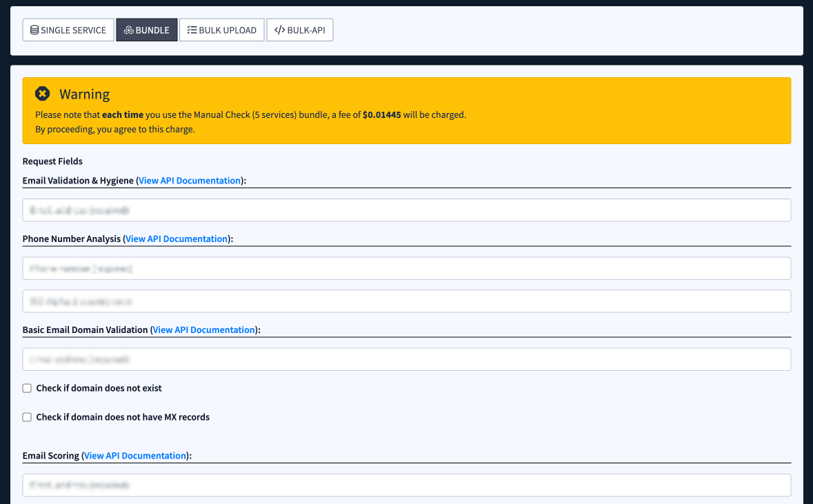This screenshot has width=813, height=504.
Task: Enable Check if domain does not exist
Action: point(27,388)
